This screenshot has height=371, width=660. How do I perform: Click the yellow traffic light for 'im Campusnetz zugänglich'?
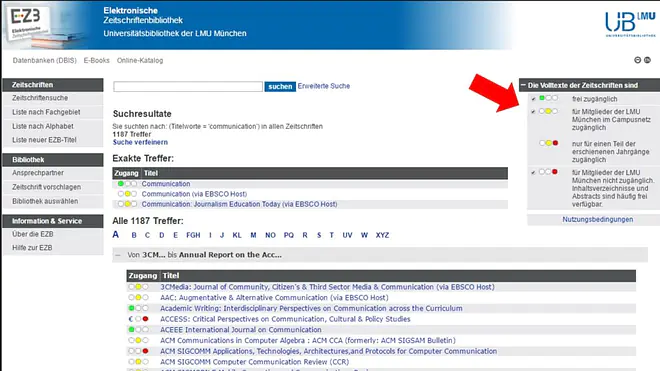548,111
